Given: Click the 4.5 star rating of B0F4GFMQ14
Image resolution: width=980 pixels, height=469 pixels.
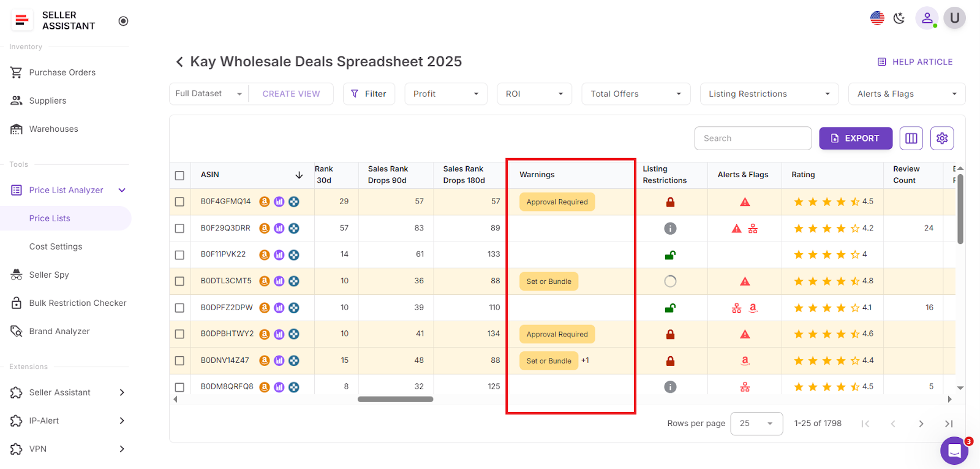Looking at the screenshot, I should tap(834, 202).
